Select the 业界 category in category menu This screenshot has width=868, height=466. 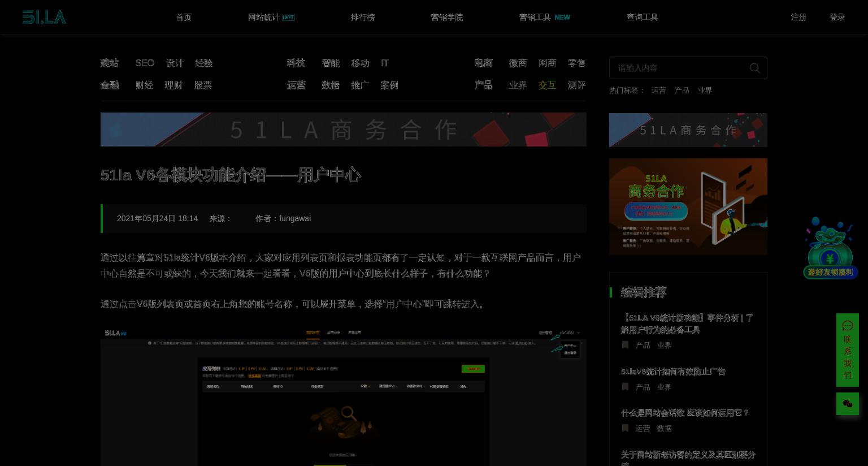click(x=518, y=85)
